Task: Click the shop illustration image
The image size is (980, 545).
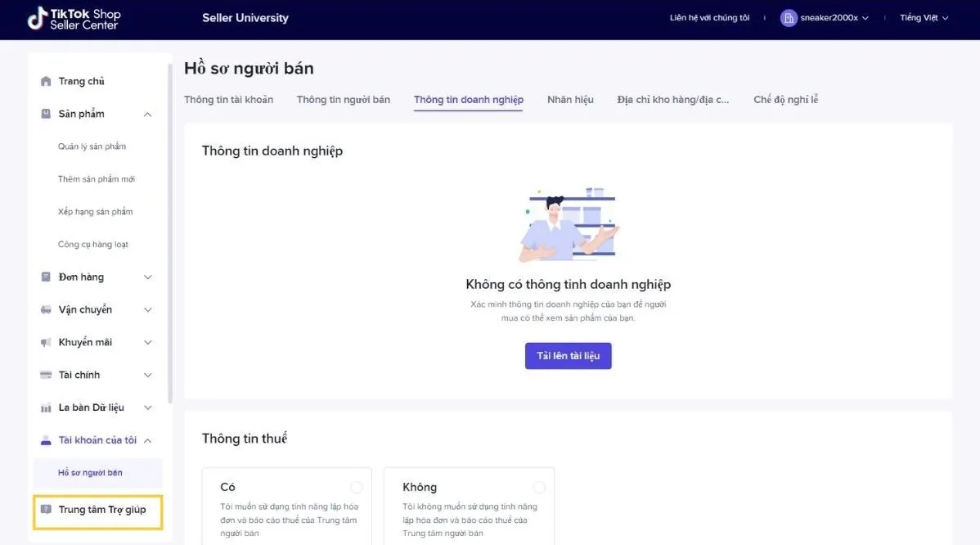Action: [569, 223]
